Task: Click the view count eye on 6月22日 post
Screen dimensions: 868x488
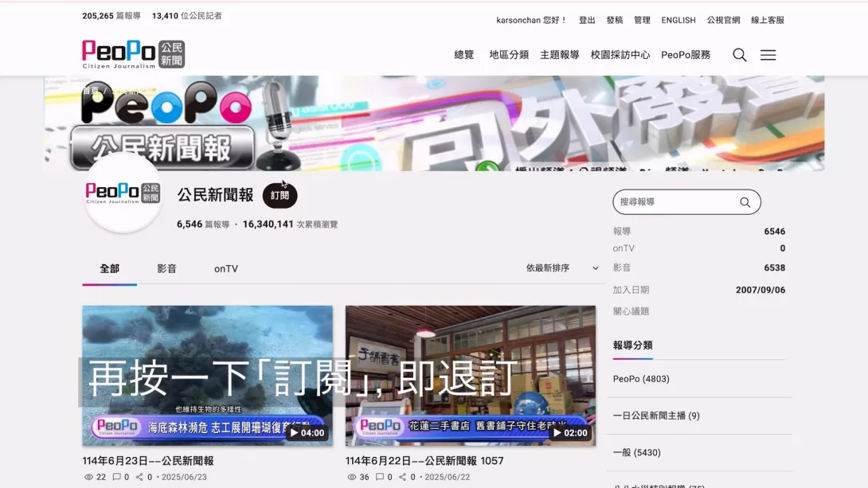Action: coord(351,477)
